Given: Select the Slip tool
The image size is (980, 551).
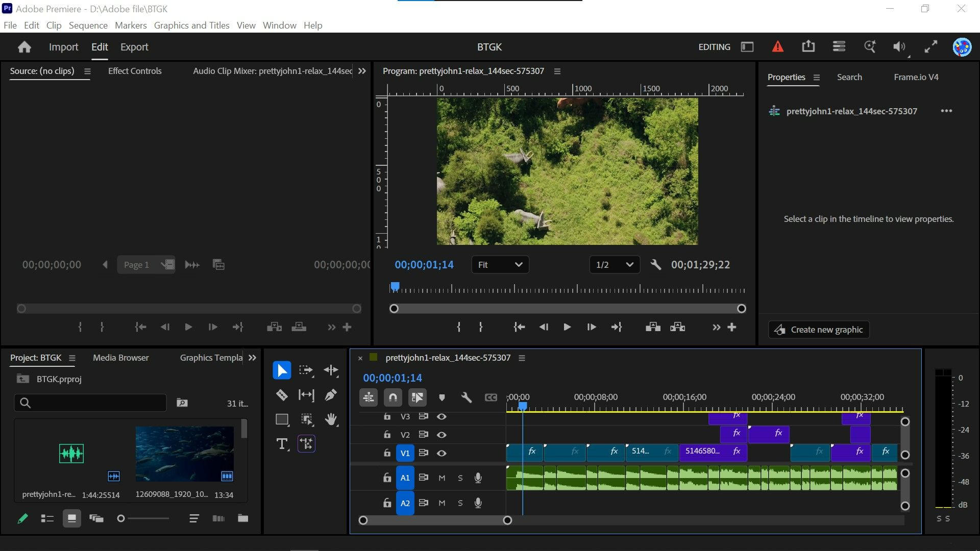Looking at the screenshot, I should [306, 395].
